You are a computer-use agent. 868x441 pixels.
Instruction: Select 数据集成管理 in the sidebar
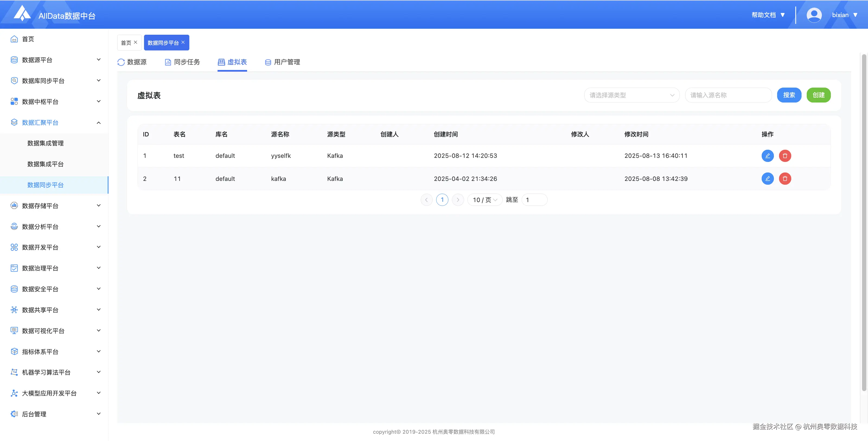point(46,143)
